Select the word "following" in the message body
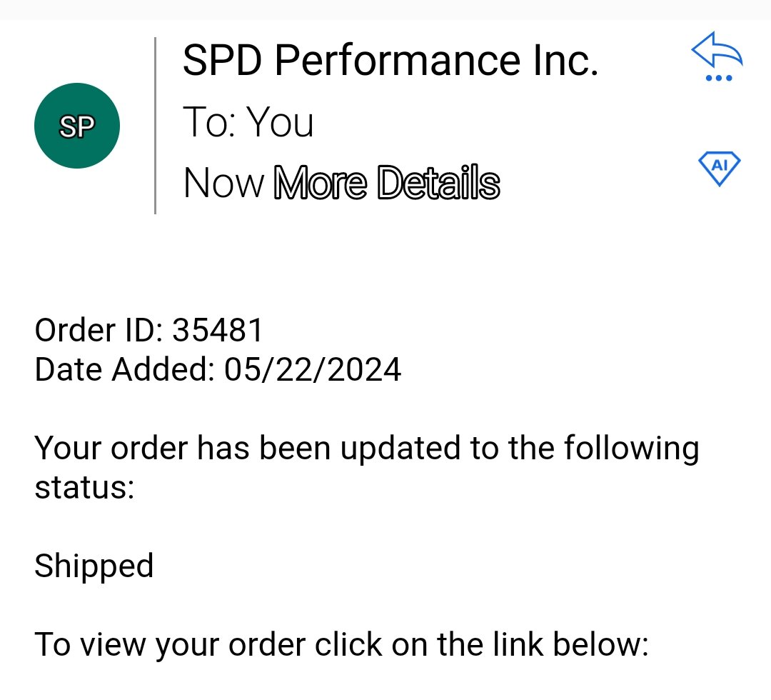Image resolution: width=771 pixels, height=700 pixels. pos(631,449)
